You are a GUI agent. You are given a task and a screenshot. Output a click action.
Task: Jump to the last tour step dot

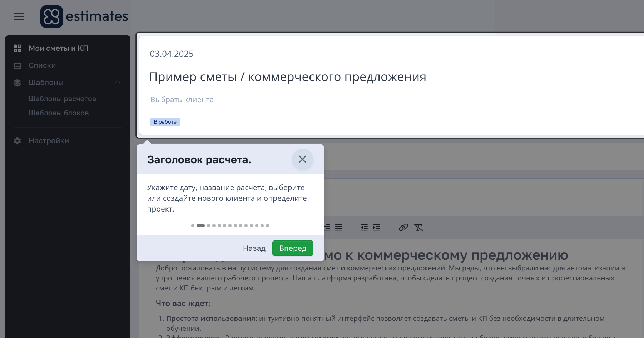[x=267, y=225]
